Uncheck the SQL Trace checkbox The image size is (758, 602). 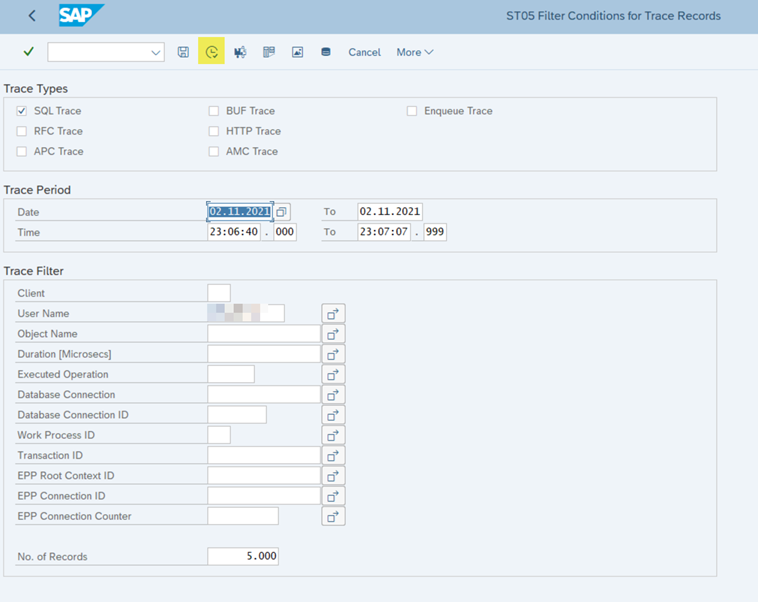[x=21, y=111]
